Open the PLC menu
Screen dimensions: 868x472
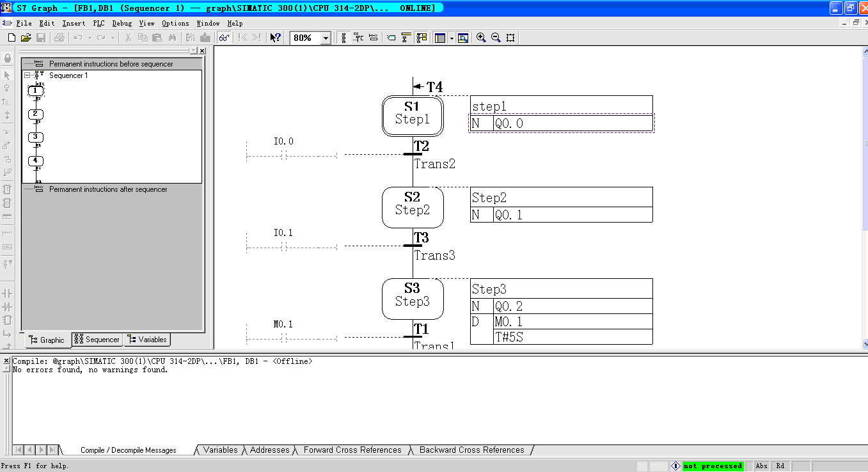point(99,23)
